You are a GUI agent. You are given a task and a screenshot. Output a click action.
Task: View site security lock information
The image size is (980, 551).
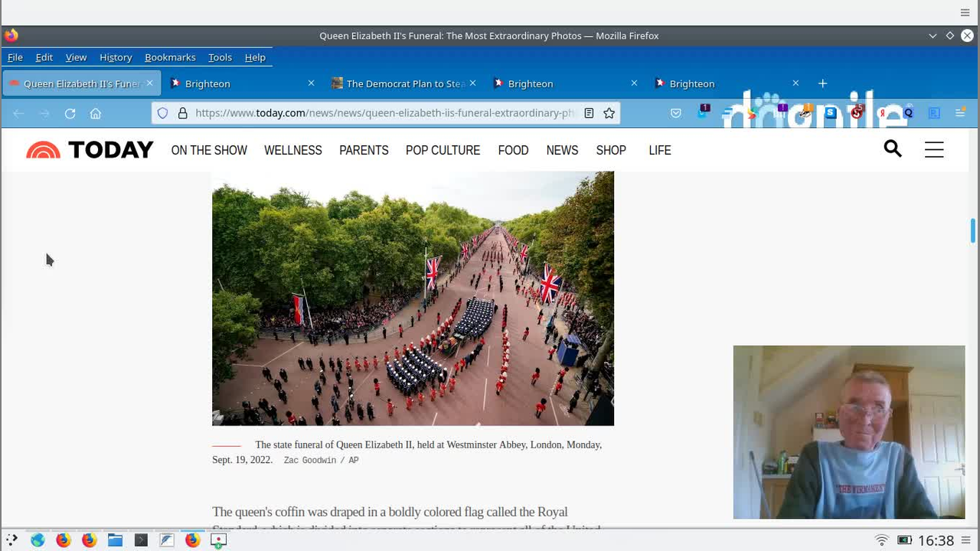point(183,113)
